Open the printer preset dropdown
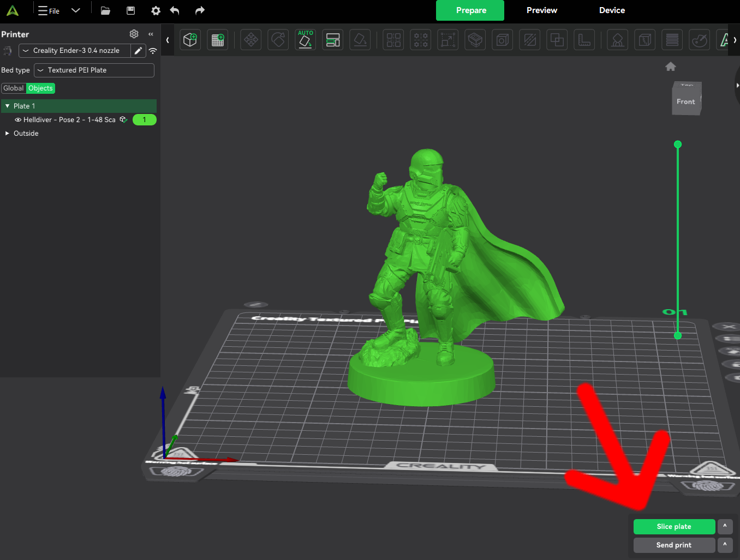The width and height of the screenshot is (740, 560). [x=75, y=51]
